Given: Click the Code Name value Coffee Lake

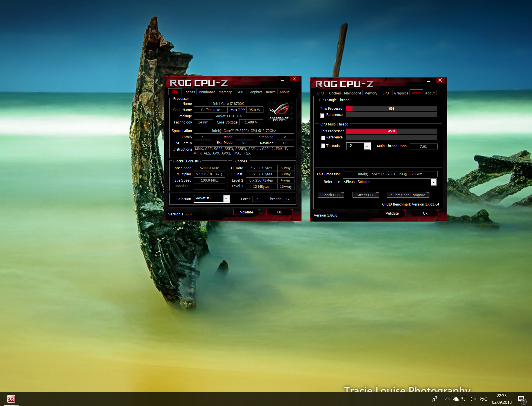Looking at the screenshot, I should [210, 110].
